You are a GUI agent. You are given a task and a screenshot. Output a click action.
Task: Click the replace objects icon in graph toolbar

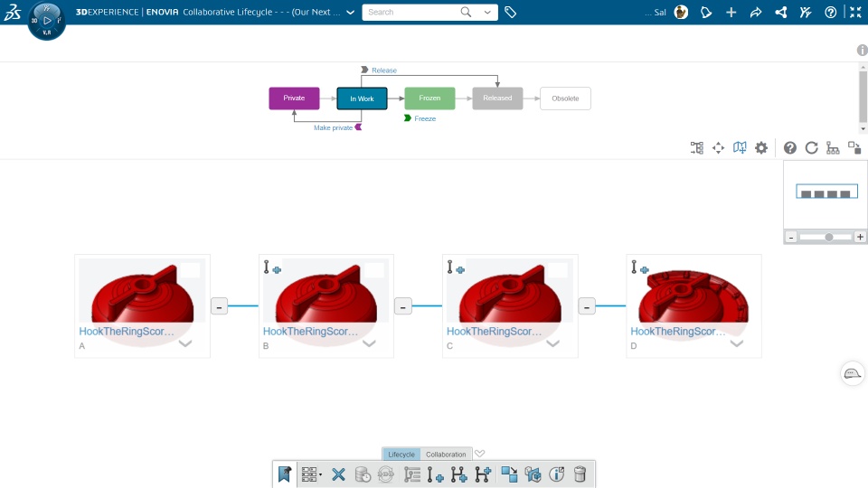[x=854, y=147]
